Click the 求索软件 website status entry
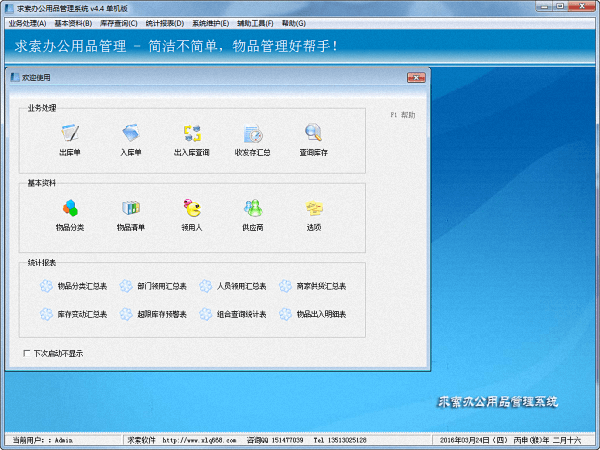 pyautogui.click(x=181, y=440)
